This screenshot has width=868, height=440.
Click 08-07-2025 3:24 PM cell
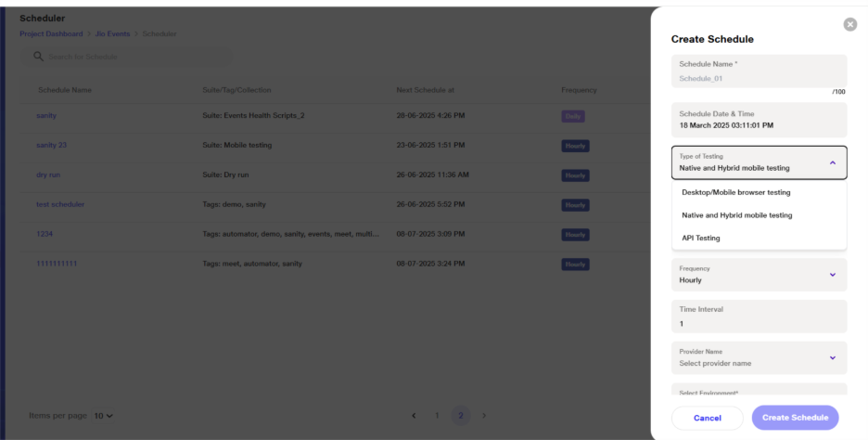[x=430, y=264]
